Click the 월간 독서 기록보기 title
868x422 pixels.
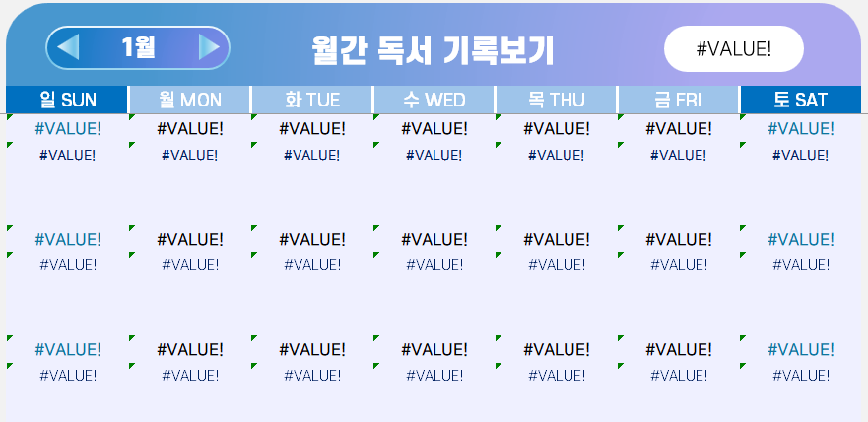click(432, 49)
